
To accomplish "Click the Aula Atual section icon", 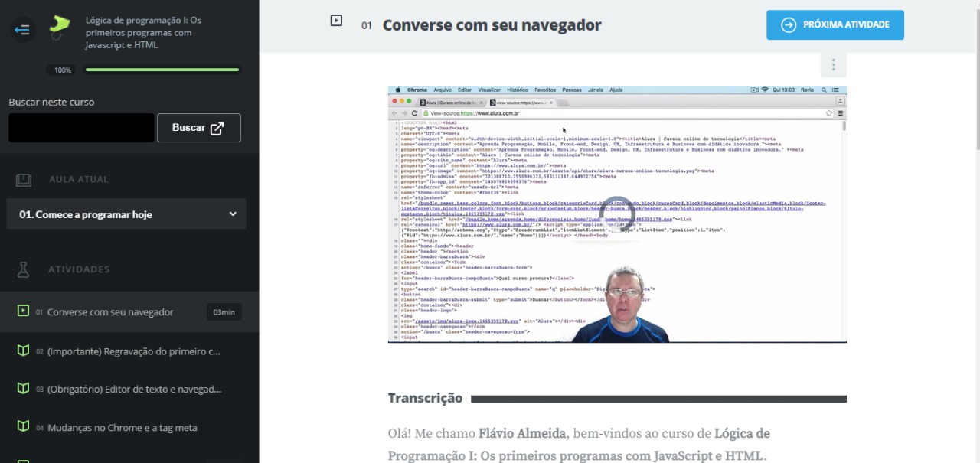I will 24,180.
